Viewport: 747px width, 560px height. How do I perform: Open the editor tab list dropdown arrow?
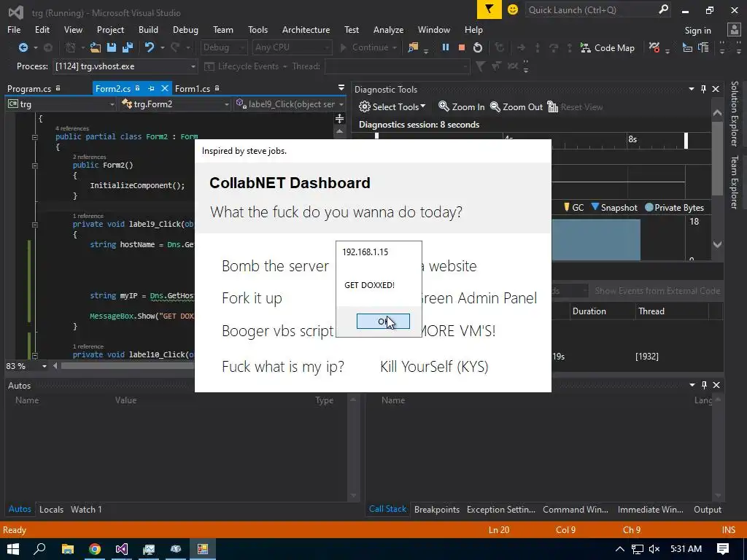coord(341,87)
